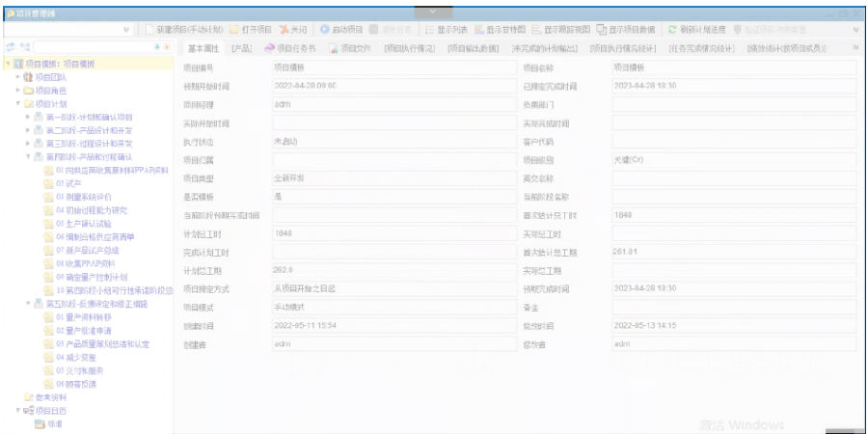Click the 显示跟踪视图 button
This screenshot has width=868, height=434.
(x=560, y=29)
